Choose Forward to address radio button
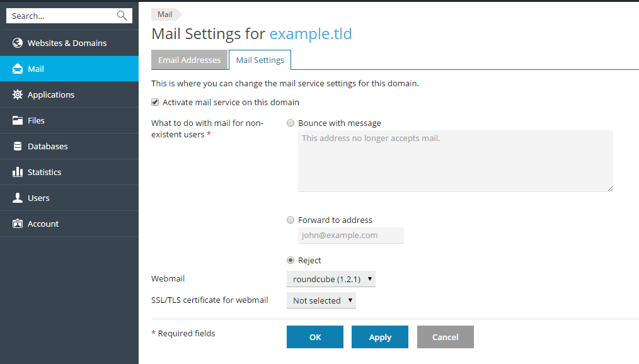639x364 pixels. pos(291,220)
